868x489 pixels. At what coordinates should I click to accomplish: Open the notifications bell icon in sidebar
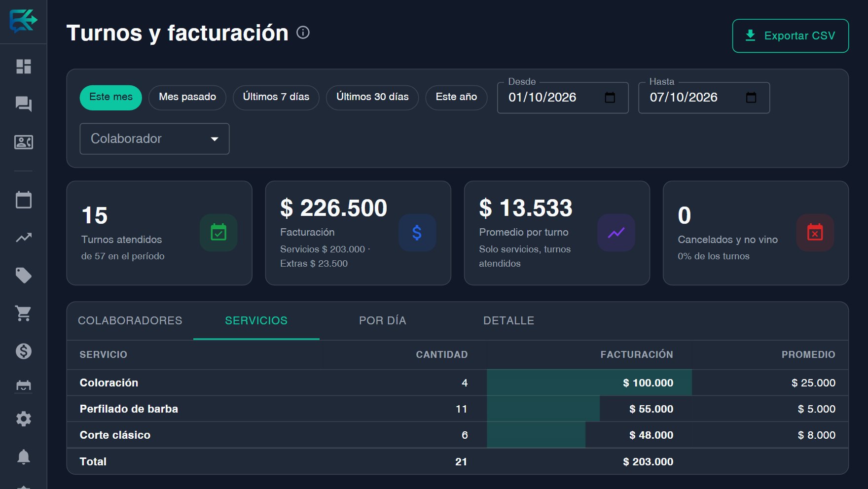click(24, 457)
